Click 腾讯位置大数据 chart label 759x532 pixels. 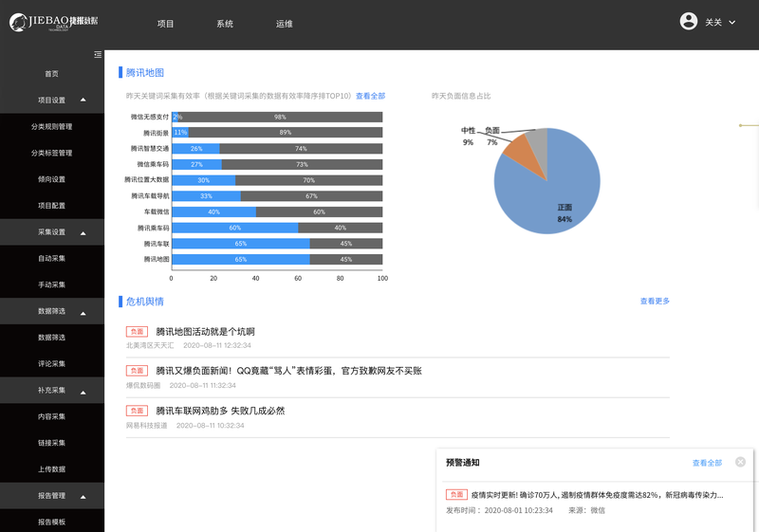pyautogui.click(x=147, y=180)
